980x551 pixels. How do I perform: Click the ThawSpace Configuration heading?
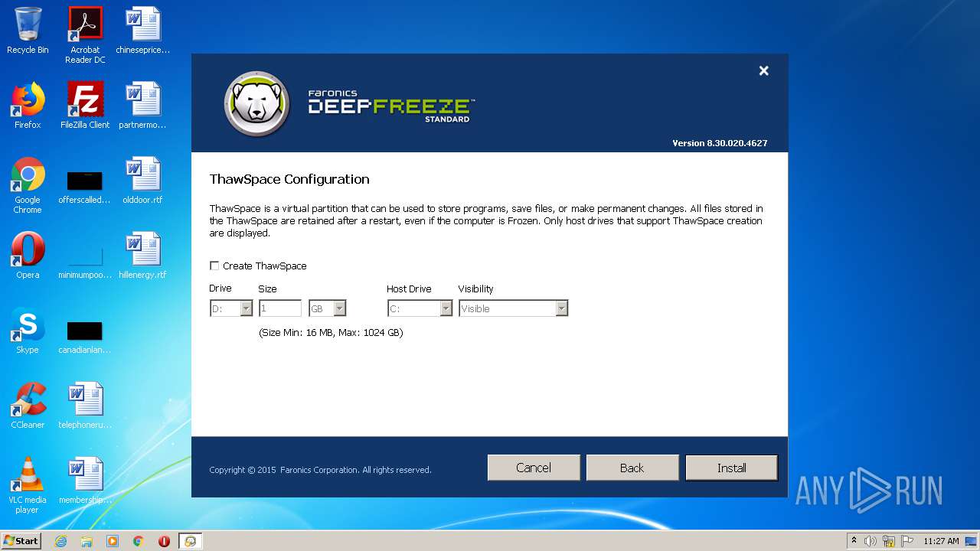tap(289, 179)
